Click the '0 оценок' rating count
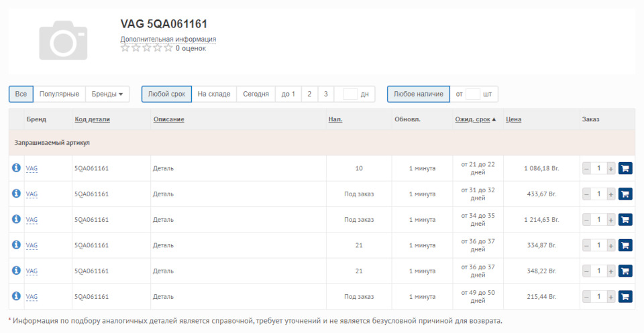The width and height of the screenshot is (644, 333). click(x=191, y=48)
